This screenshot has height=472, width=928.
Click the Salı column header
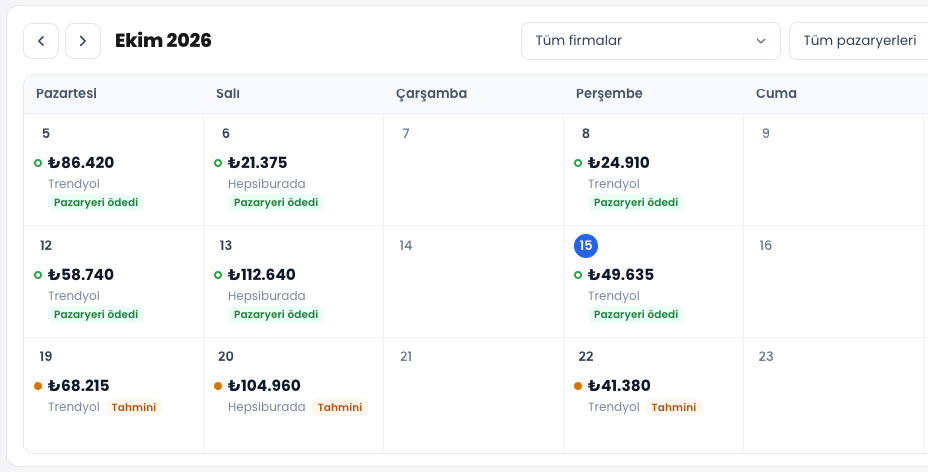[228, 93]
